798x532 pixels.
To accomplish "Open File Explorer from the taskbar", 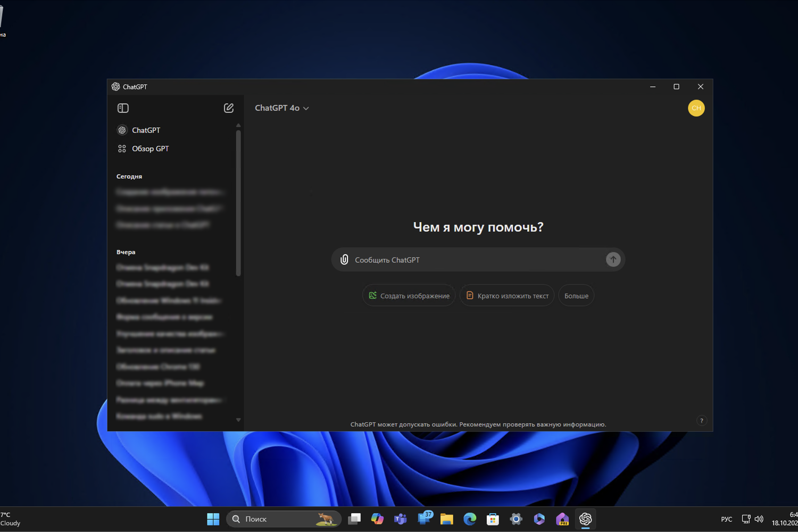I will [446, 519].
